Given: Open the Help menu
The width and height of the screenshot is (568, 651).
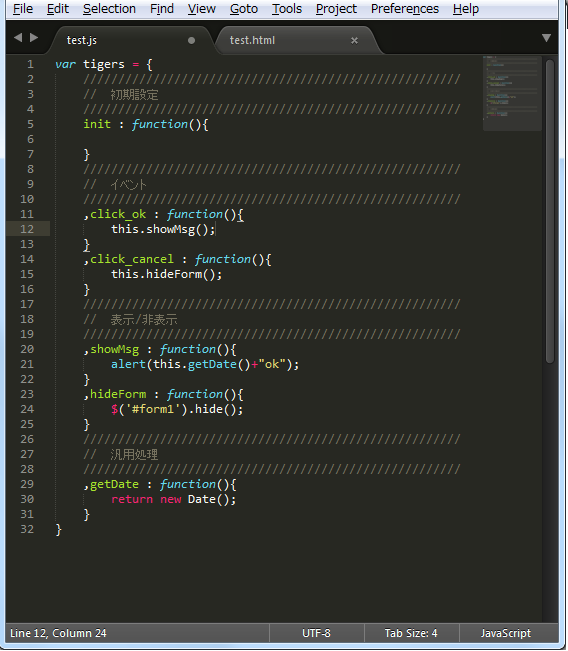Looking at the screenshot, I should click(x=466, y=9).
